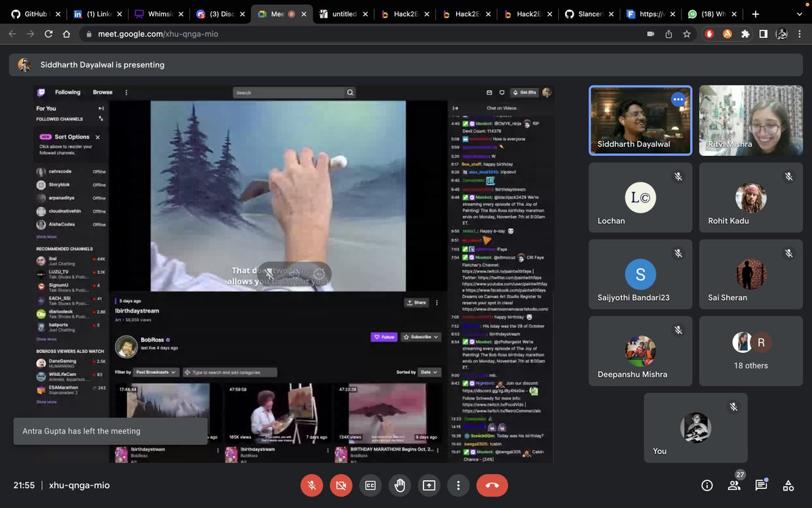The width and height of the screenshot is (812, 508).
Task: Select Rohit Kadu's participant tile
Action: [x=750, y=196]
